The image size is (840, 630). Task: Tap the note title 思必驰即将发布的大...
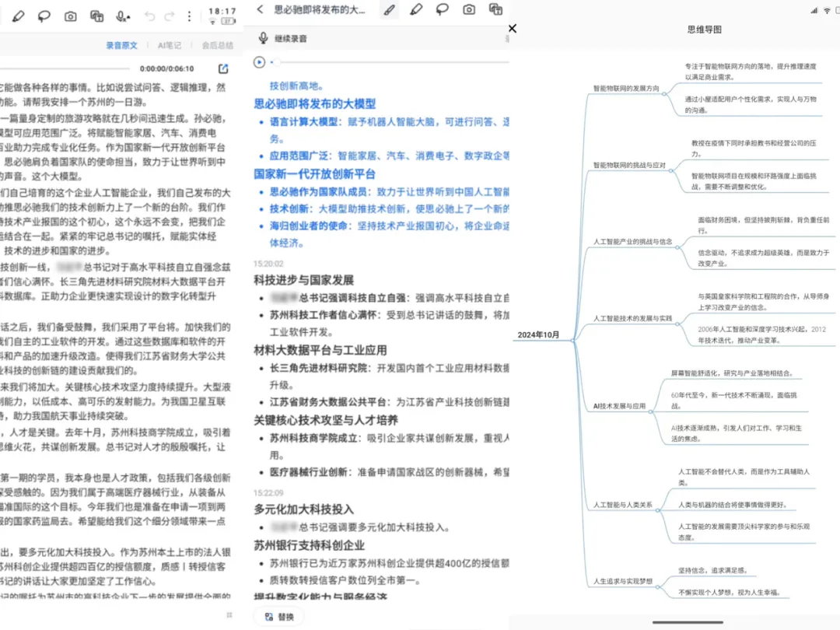point(320,9)
